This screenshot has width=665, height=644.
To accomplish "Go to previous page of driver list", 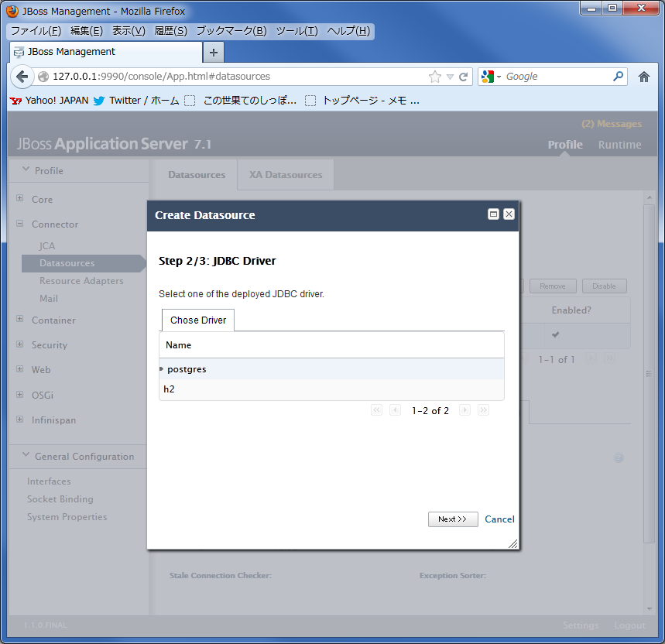I will 396,410.
